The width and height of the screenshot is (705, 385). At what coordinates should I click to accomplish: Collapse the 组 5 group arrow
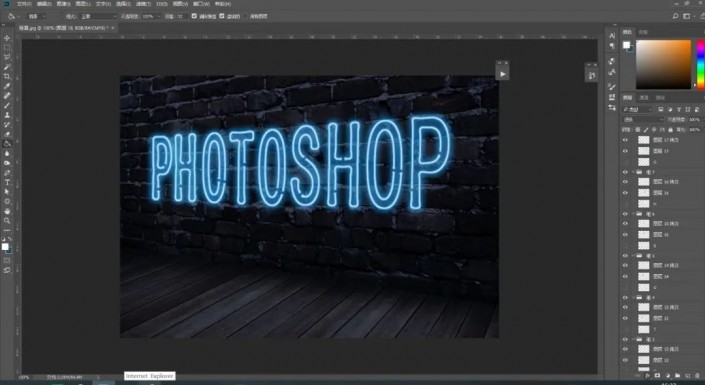click(x=634, y=255)
